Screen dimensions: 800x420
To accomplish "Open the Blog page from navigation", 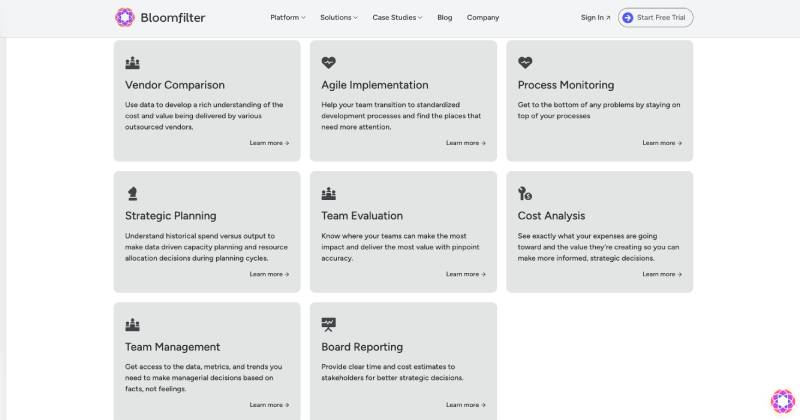I will pos(444,17).
